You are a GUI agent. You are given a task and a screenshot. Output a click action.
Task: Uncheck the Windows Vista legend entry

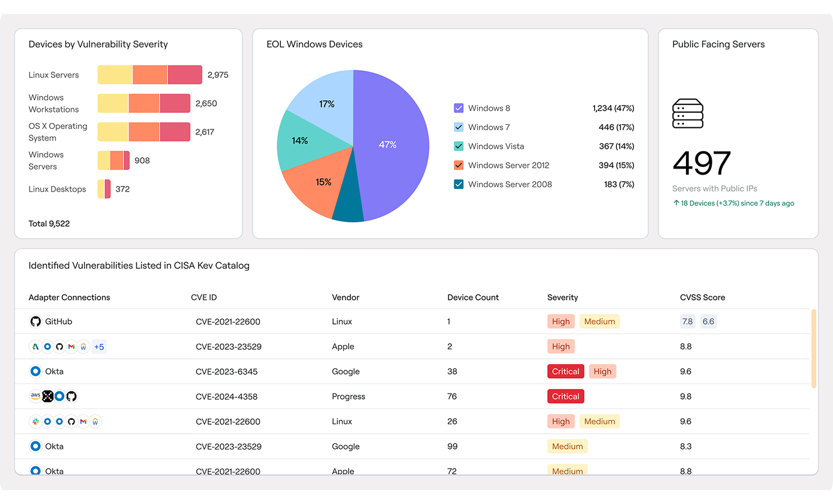pos(459,146)
